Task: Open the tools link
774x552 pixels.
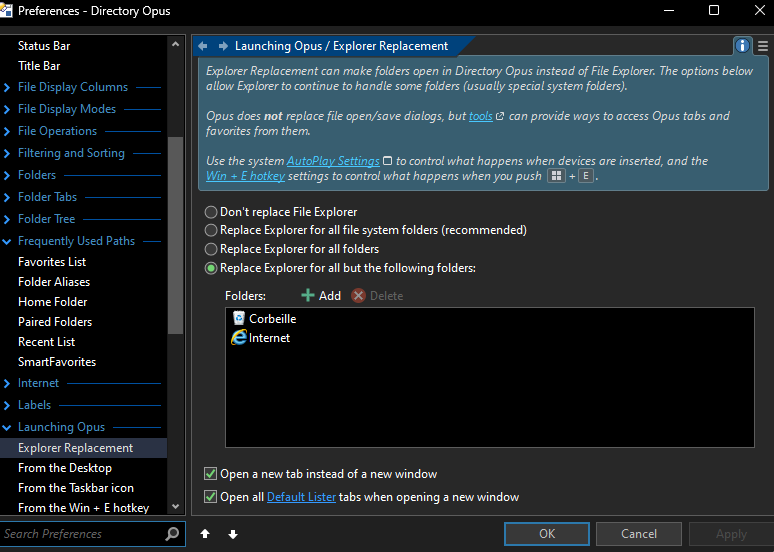Action: click(481, 116)
